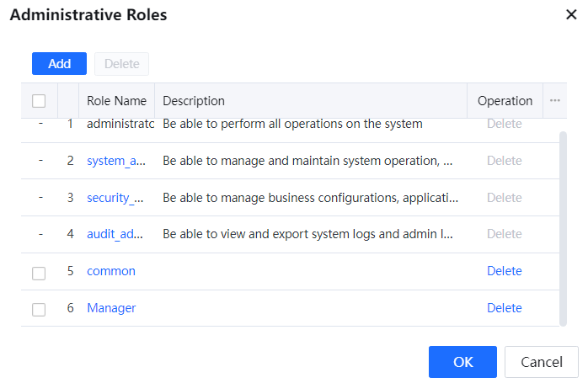Screen dimensions: 588x383
Task: Click the Role Name column header
Action: pos(116,101)
